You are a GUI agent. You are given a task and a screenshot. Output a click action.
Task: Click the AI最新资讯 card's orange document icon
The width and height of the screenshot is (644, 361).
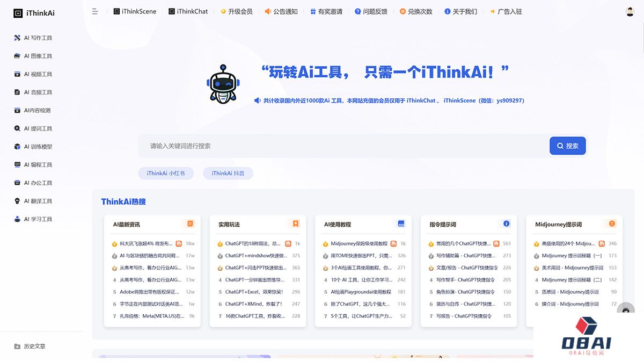click(190, 224)
